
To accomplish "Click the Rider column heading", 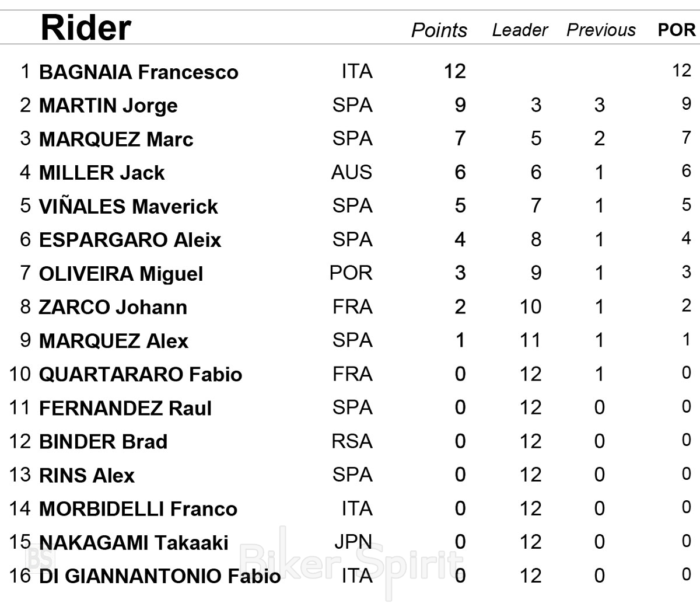I will tap(86, 27).
